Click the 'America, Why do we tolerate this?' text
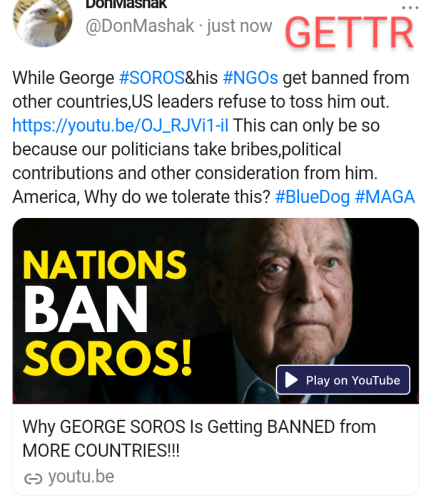441x500 pixels. click(141, 197)
